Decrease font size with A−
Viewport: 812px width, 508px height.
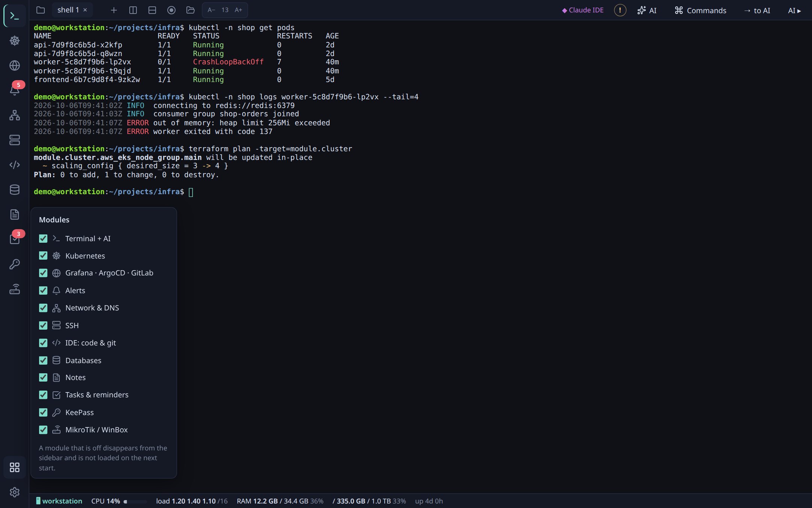211,10
